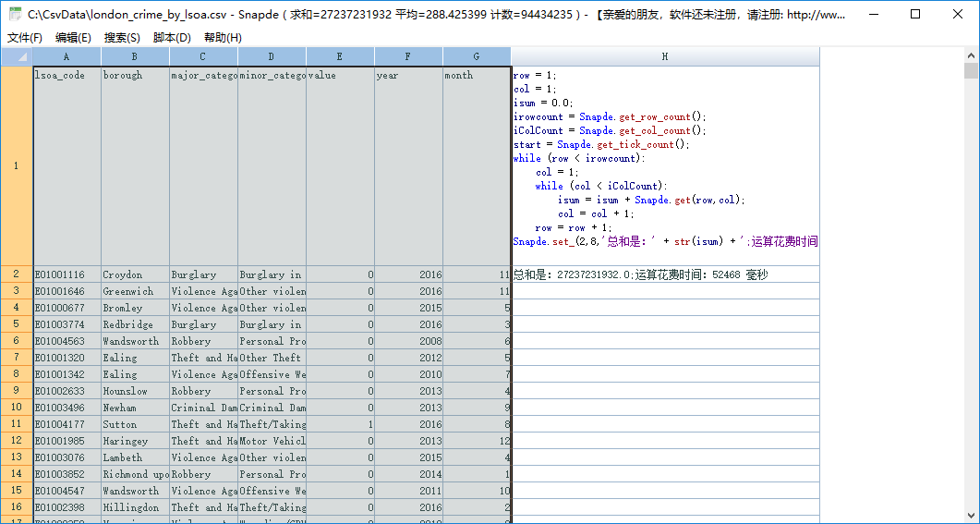Select column F header
The height and width of the screenshot is (524, 980).
tap(408, 56)
